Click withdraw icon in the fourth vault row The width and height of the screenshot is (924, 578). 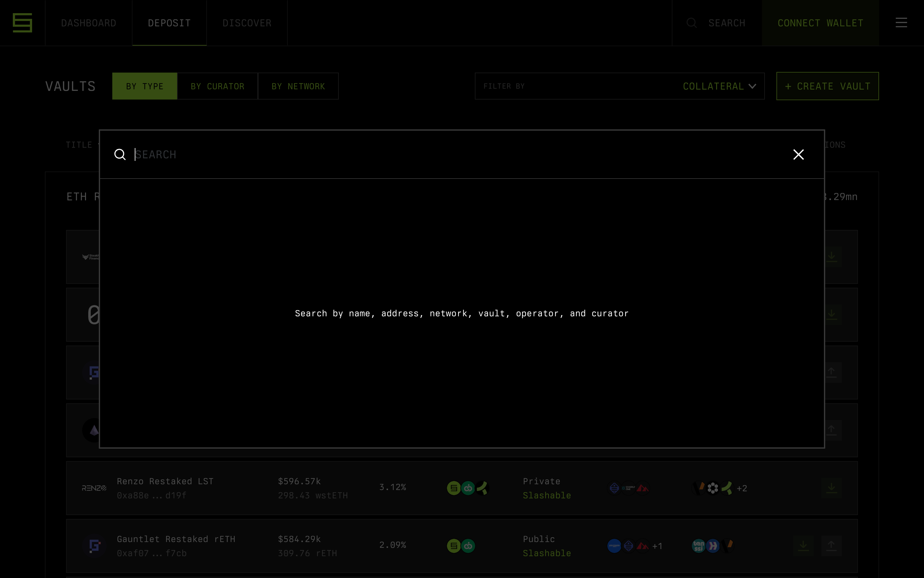point(831,430)
